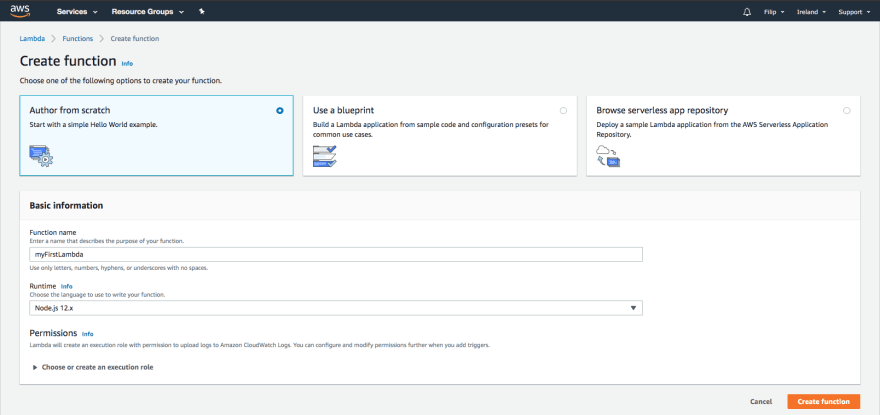Image resolution: width=880 pixels, height=415 pixels.
Task: Click the Create function breadcrumb text
Action: click(135, 39)
